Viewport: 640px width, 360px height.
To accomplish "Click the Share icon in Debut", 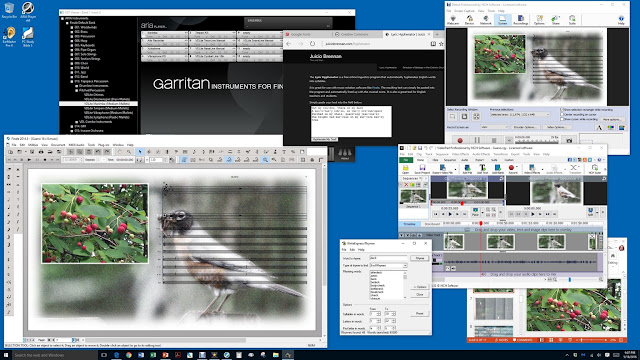I will click(556, 20).
